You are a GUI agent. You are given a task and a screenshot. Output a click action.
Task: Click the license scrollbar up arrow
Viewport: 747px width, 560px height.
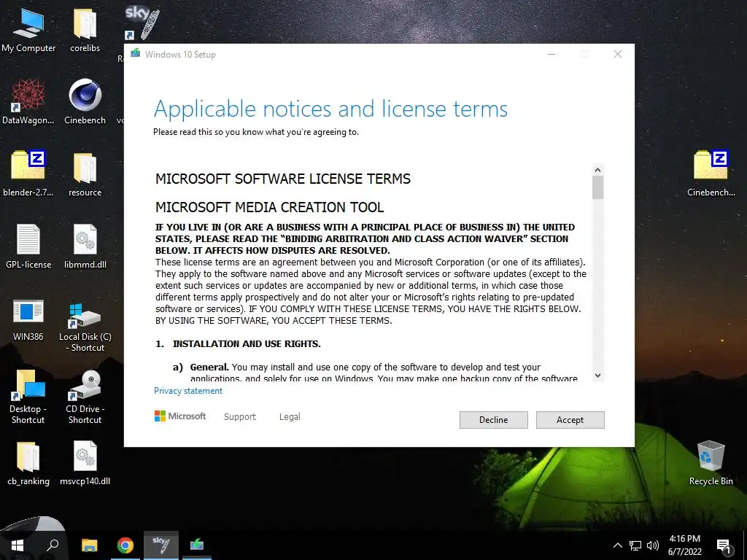pyautogui.click(x=598, y=170)
